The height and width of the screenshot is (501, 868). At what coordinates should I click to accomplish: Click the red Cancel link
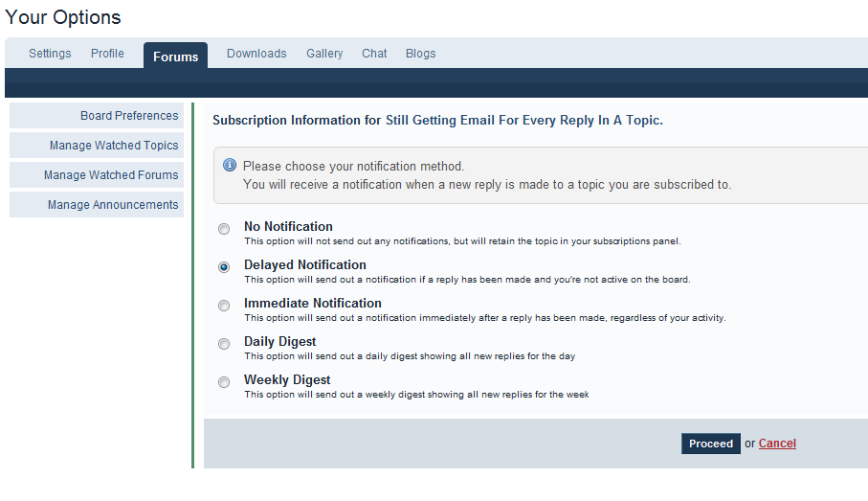point(777,444)
